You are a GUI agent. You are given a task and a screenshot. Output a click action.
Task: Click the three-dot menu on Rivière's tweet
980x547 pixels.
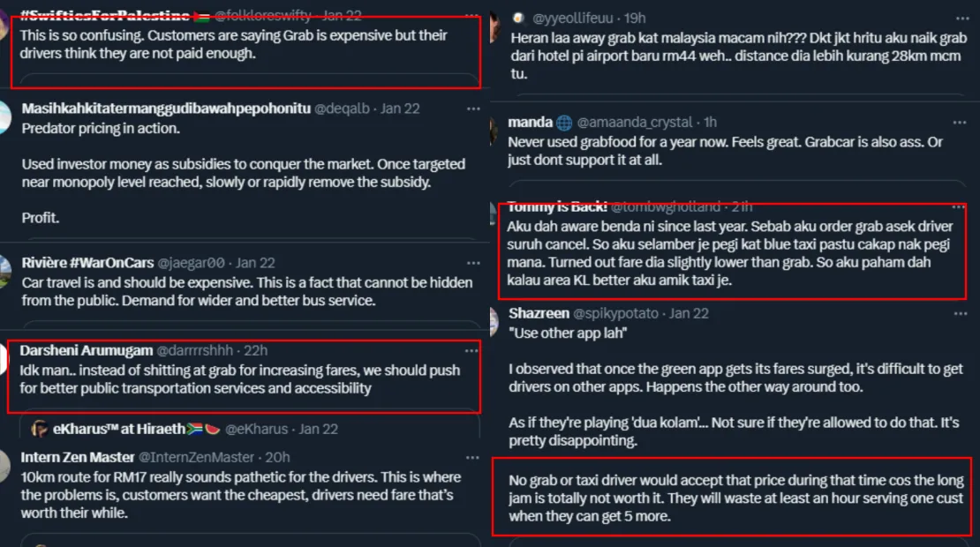(x=474, y=263)
